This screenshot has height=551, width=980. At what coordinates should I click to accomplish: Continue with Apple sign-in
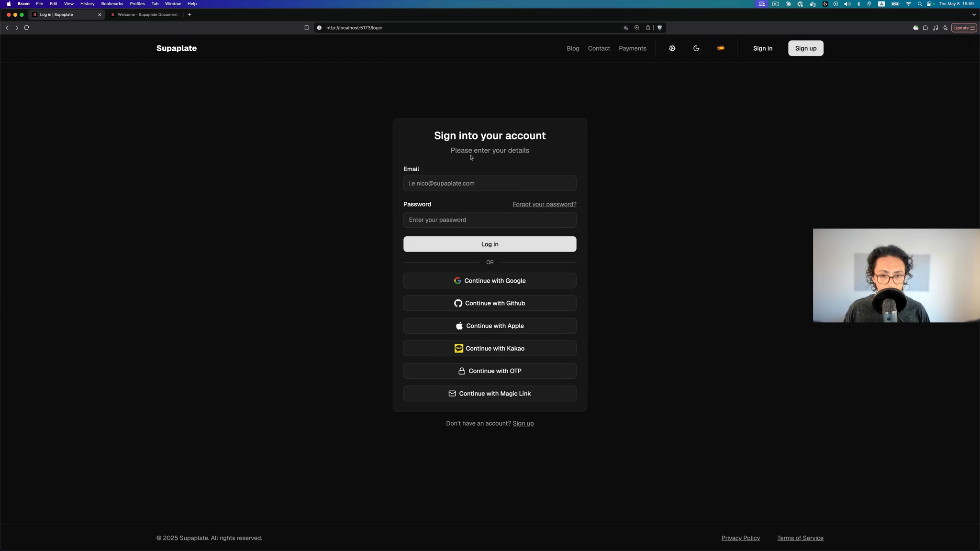[x=490, y=326]
